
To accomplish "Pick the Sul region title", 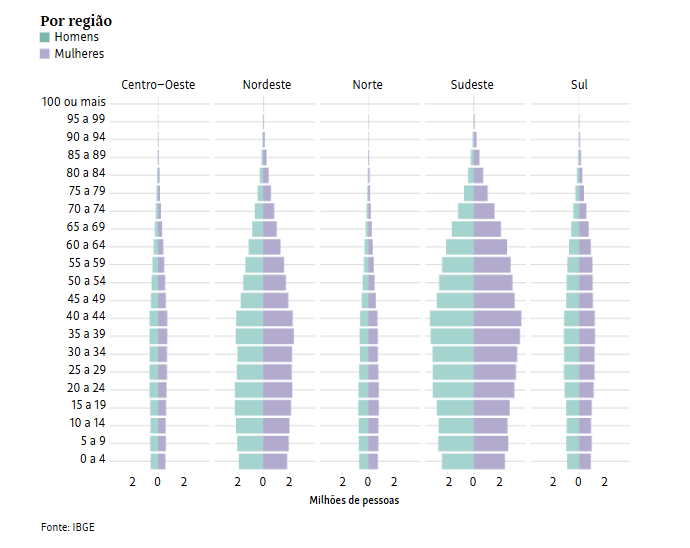I will [579, 85].
